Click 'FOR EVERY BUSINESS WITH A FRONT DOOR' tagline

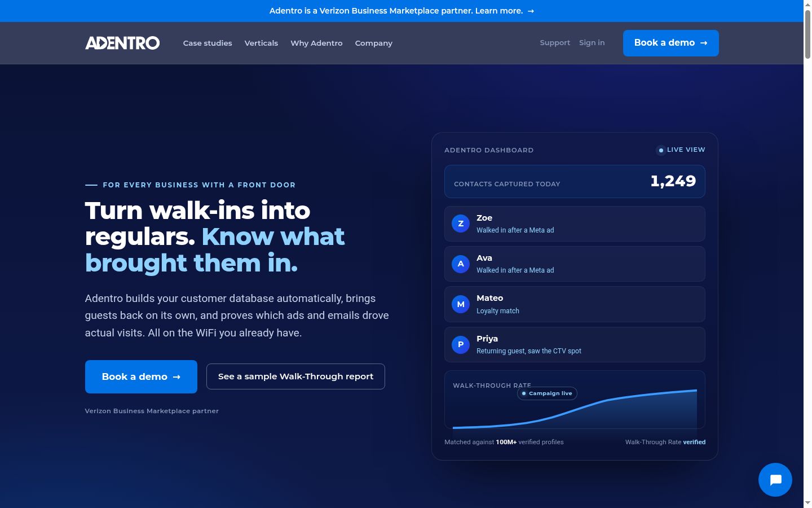(199, 185)
